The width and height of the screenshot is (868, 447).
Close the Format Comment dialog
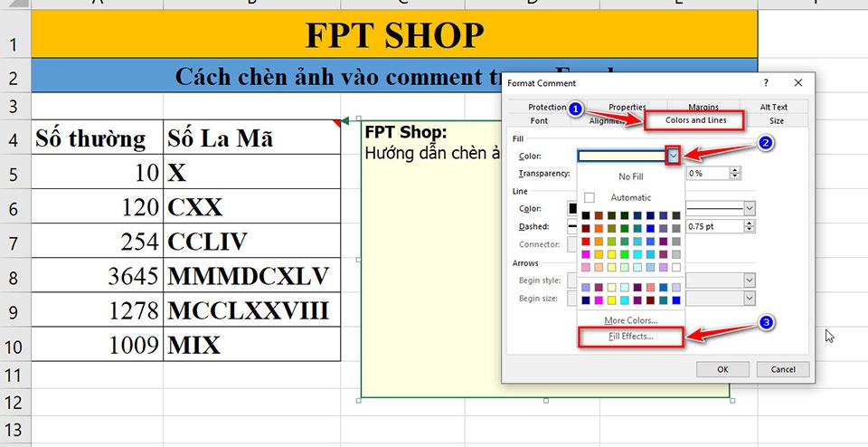click(x=797, y=83)
